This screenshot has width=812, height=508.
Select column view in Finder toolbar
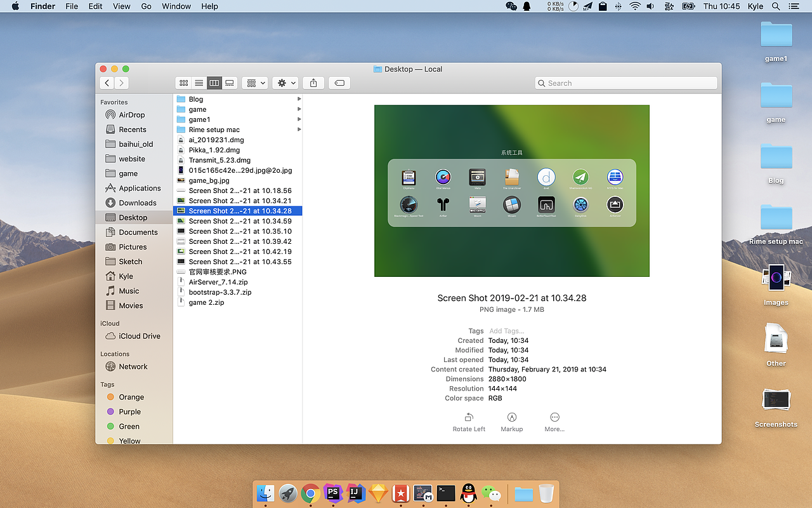click(214, 83)
